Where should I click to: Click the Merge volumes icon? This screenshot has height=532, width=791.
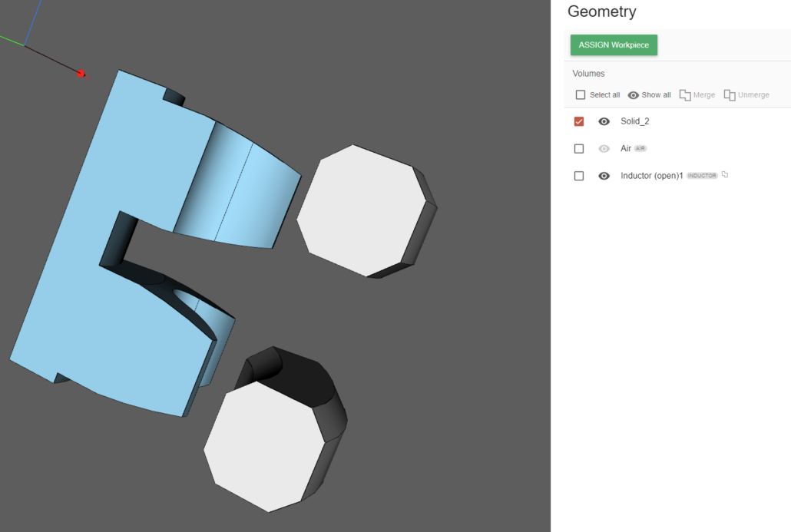[686, 95]
